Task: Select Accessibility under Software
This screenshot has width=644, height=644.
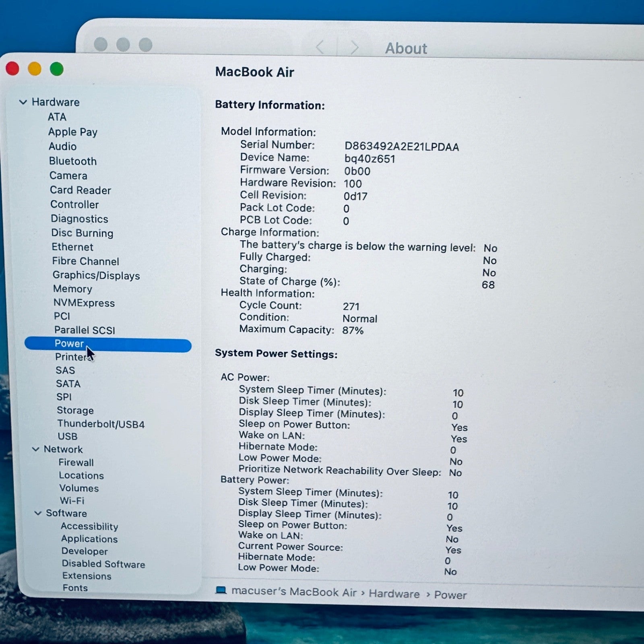Action: point(89,526)
